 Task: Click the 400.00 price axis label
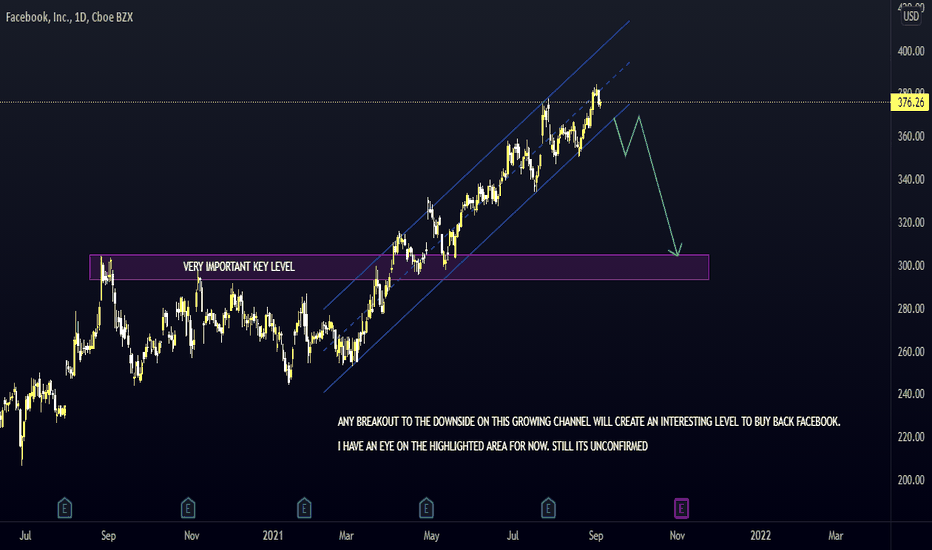(x=911, y=51)
